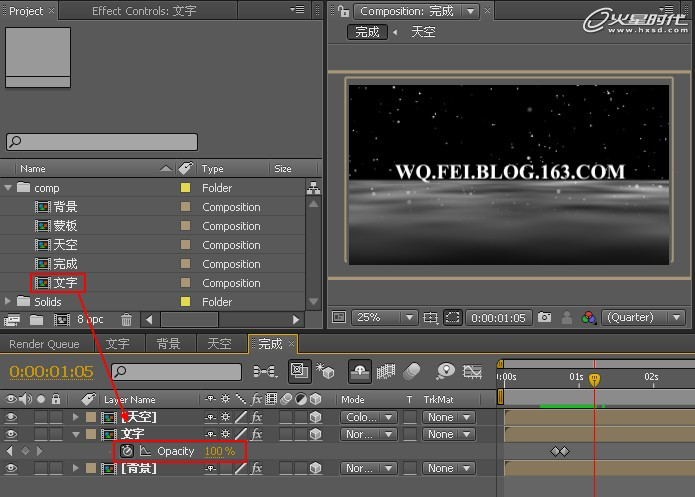This screenshot has height=497, width=695.
Task: Toggle 3D layer switch on 天空 layer
Action: pyautogui.click(x=315, y=417)
